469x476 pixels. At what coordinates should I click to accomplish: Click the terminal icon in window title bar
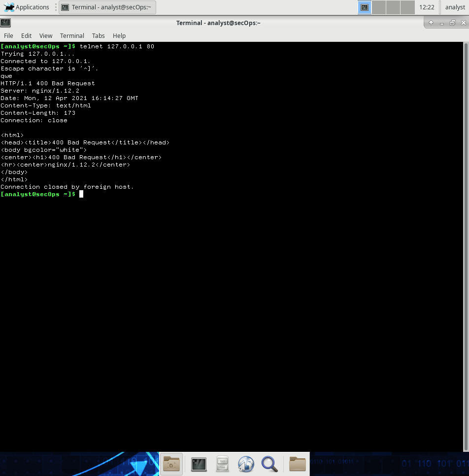[5, 23]
